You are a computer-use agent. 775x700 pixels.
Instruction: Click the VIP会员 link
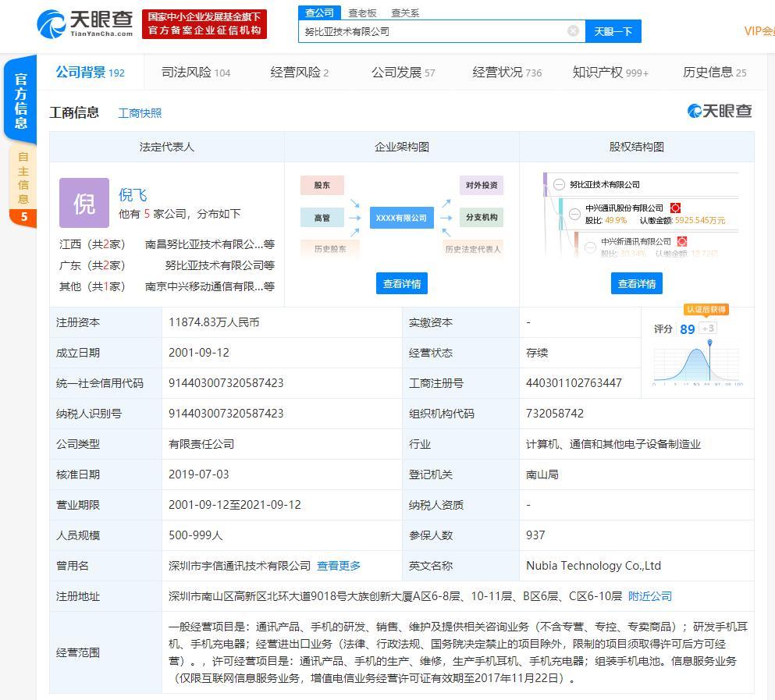(x=759, y=31)
